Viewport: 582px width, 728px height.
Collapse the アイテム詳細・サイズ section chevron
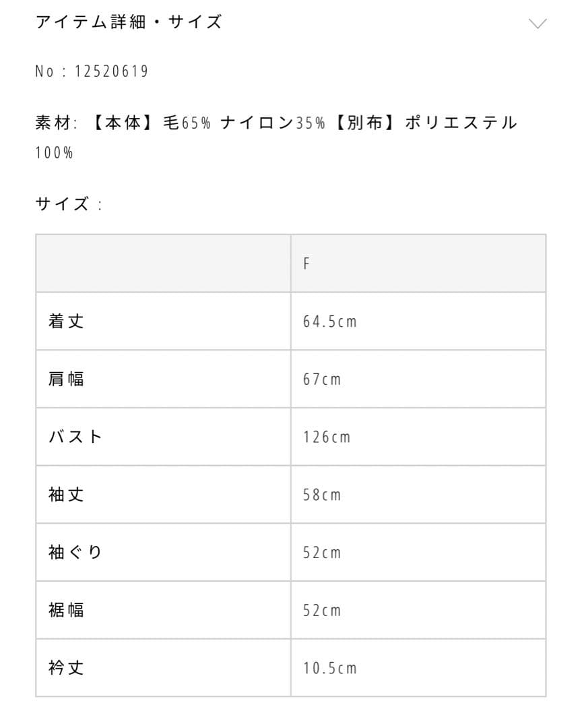point(538,24)
